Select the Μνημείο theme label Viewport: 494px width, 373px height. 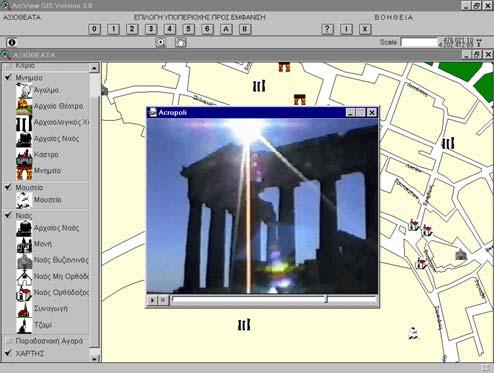29,78
